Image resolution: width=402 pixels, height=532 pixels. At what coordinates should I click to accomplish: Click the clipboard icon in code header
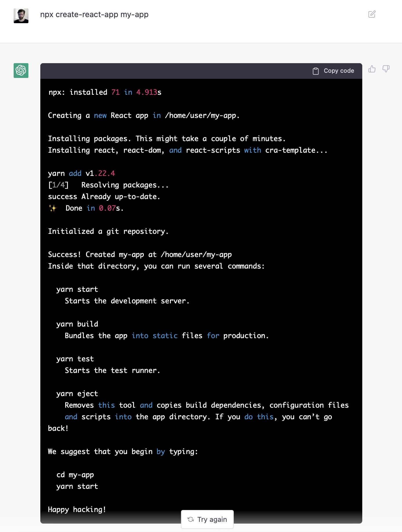316,71
